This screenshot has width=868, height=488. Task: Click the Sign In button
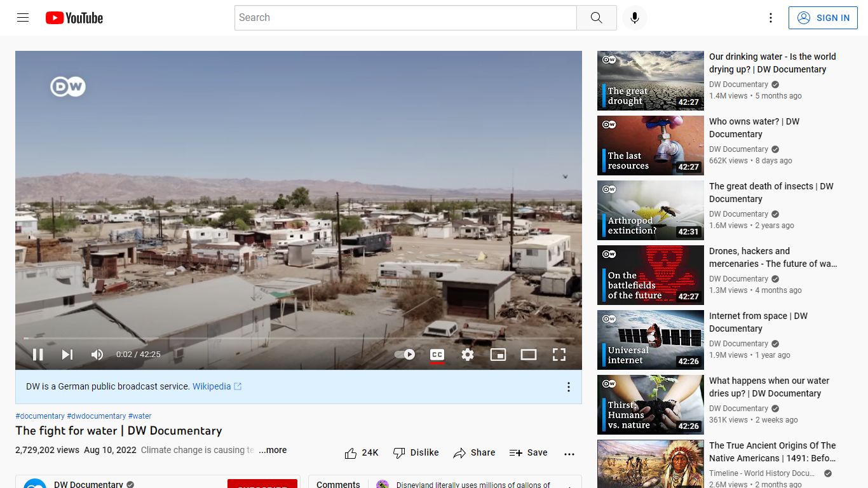pyautogui.click(x=823, y=18)
